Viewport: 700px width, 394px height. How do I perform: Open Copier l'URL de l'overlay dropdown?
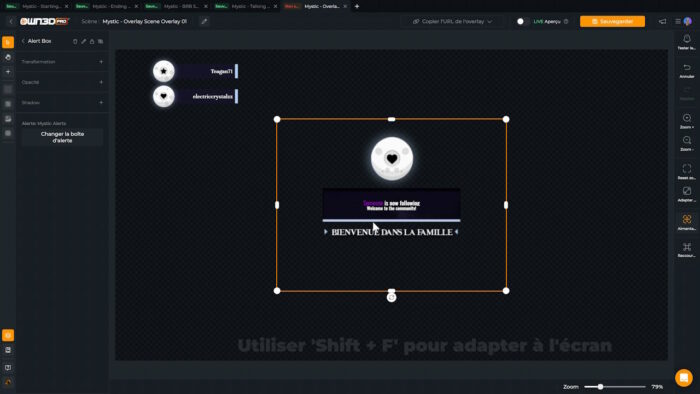(452, 21)
